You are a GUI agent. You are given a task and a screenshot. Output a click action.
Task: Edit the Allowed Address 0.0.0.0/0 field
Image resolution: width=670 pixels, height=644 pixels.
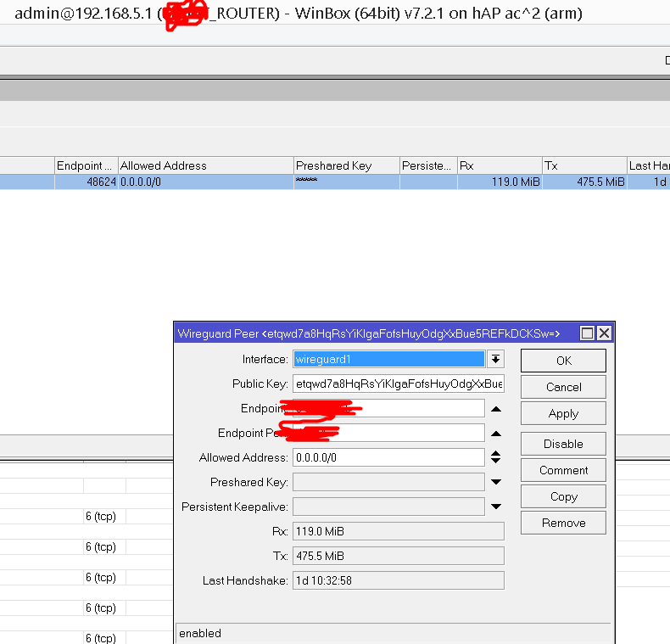click(388, 457)
